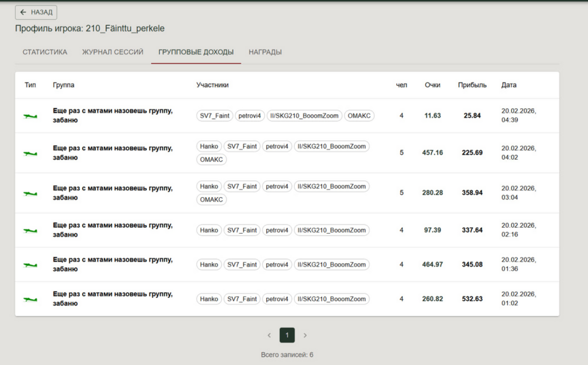This screenshot has height=365, width=588.
Task: Click the green plane icon in the 02:16 row
Action: pyautogui.click(x=30, y=230)
